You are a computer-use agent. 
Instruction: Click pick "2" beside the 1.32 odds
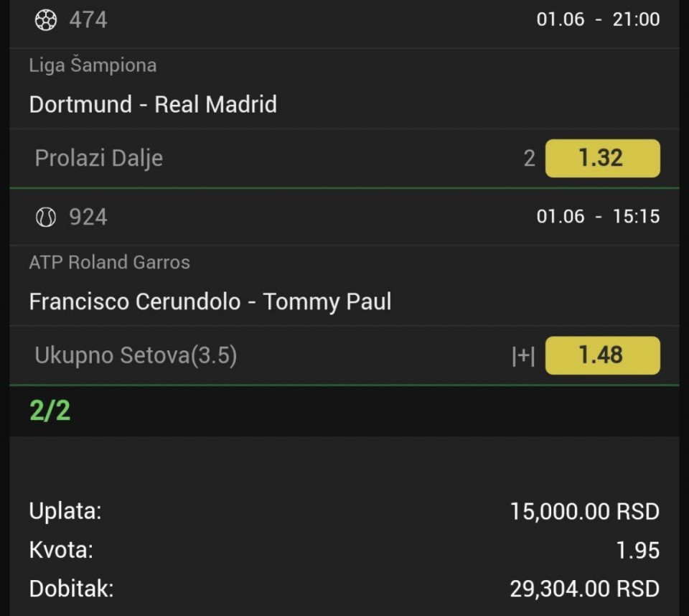pyautogui.click(x=529, y=158)
